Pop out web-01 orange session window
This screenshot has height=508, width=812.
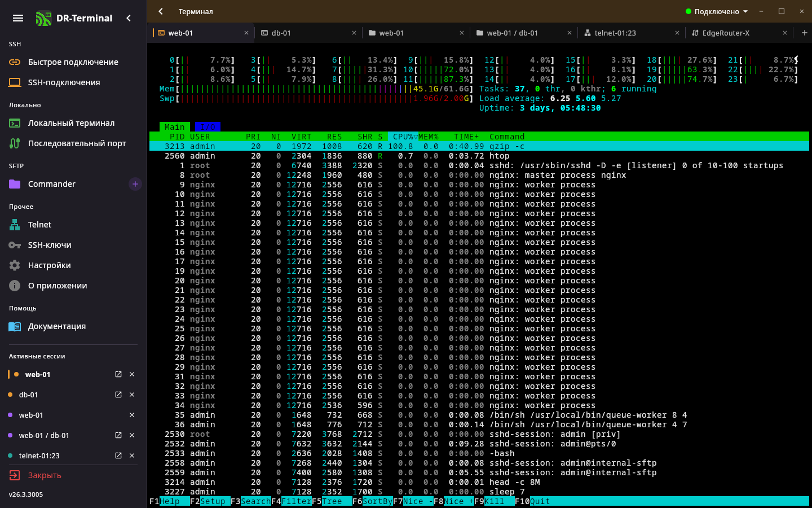pyautogui.click(x=118, y=374)
